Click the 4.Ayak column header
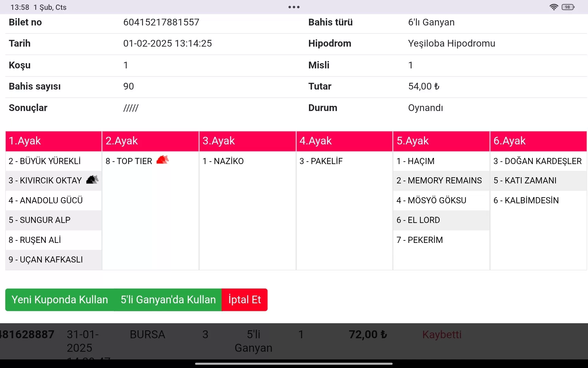 tap(344, 141)
